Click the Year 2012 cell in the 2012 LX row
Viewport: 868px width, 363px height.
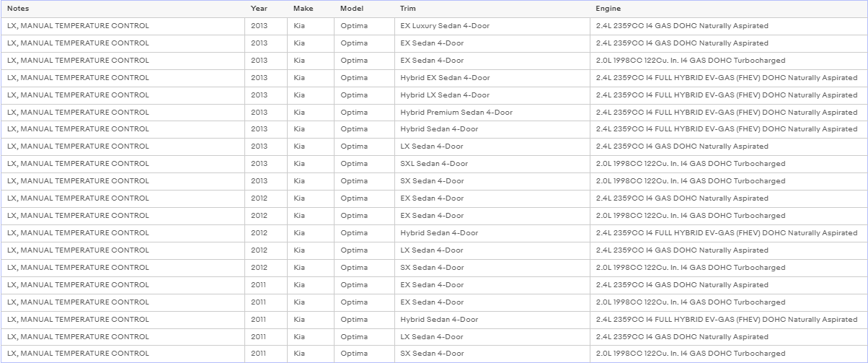[266, 250]
